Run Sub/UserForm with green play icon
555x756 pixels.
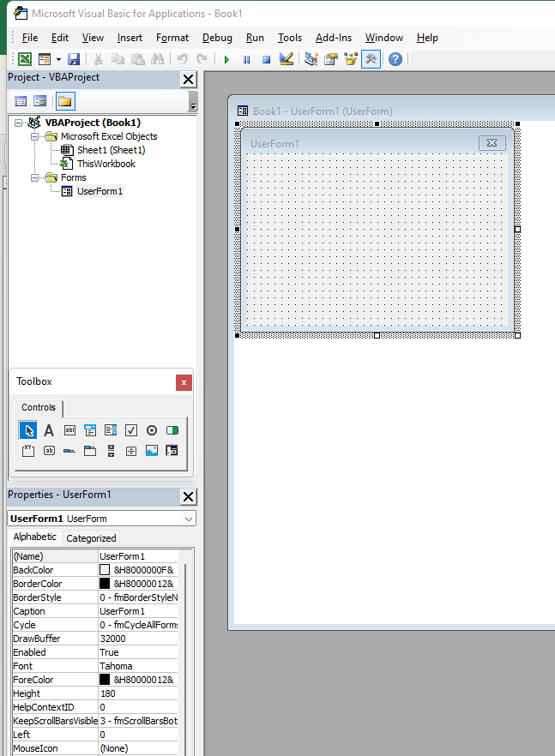(226, 59)
